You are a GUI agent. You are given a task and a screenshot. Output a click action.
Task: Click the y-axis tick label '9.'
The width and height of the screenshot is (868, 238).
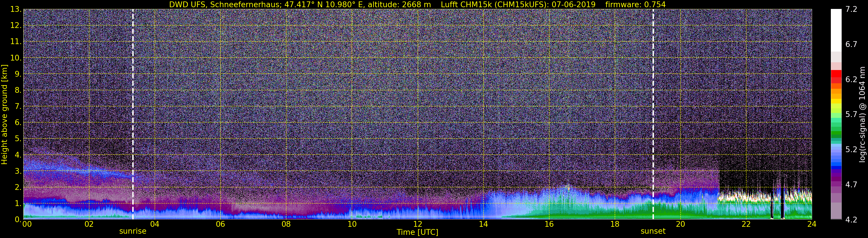click(x=18, y=74)
